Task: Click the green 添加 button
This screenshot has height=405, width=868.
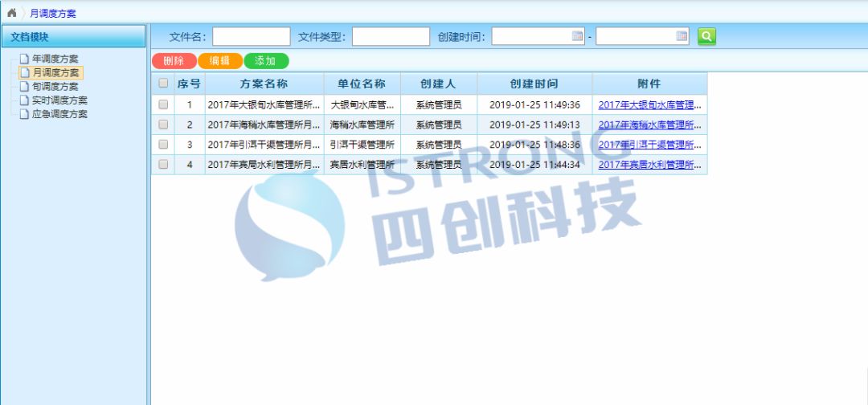Action: tap(265, 61)
